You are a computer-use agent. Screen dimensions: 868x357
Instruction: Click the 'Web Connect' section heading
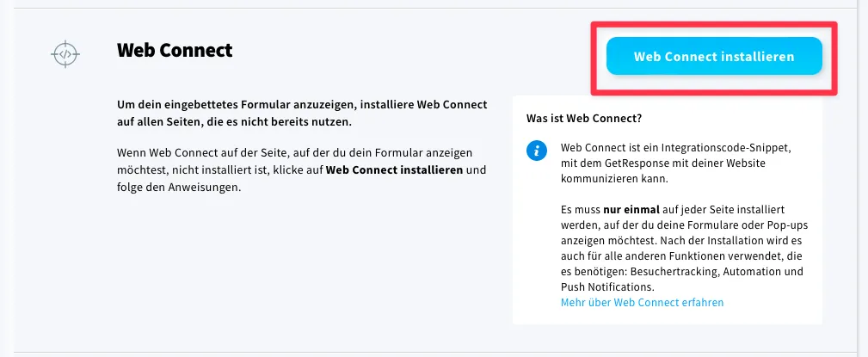175,51
